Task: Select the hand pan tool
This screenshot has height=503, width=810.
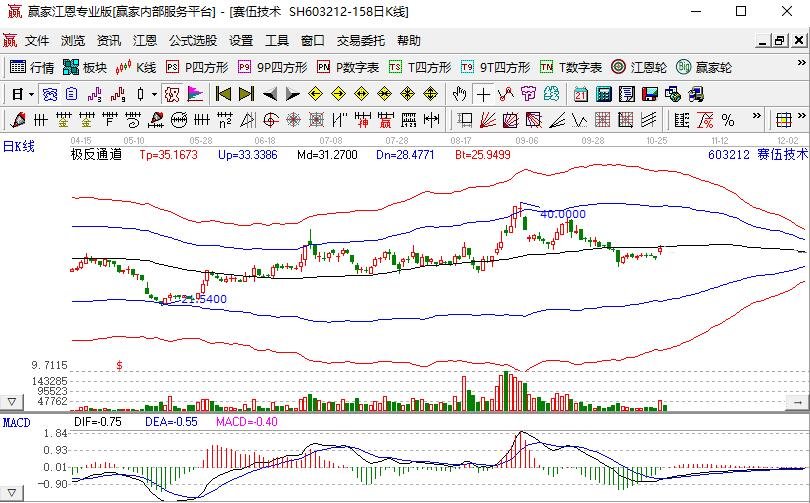Action: coord(459,95)
